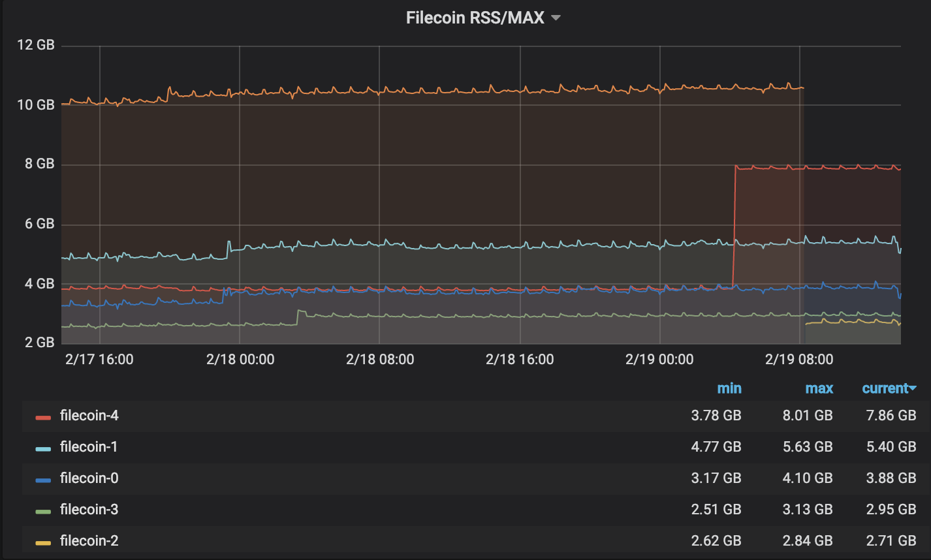
Task: Click the 4.10 GB max value of filecoin-0
Action: pyautogui.click(x=808, y=478)
